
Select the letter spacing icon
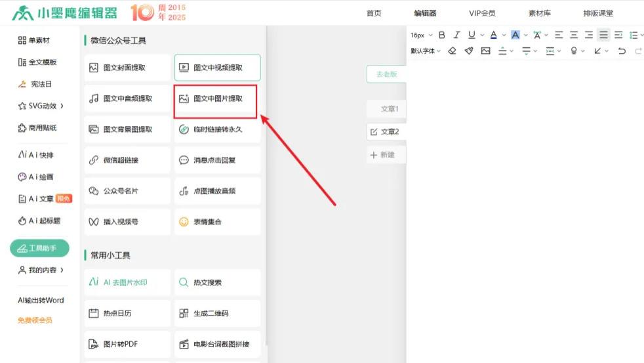pos(537,35)
